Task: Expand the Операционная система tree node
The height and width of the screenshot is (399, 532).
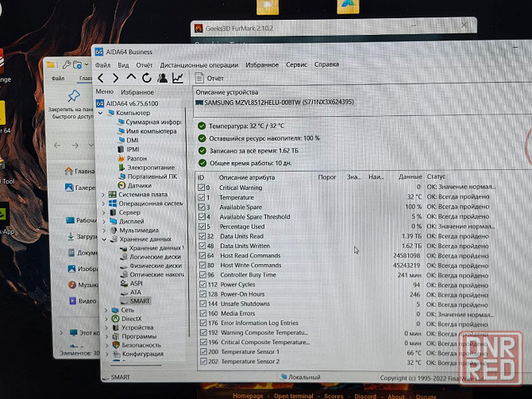Action: (103, 203)
